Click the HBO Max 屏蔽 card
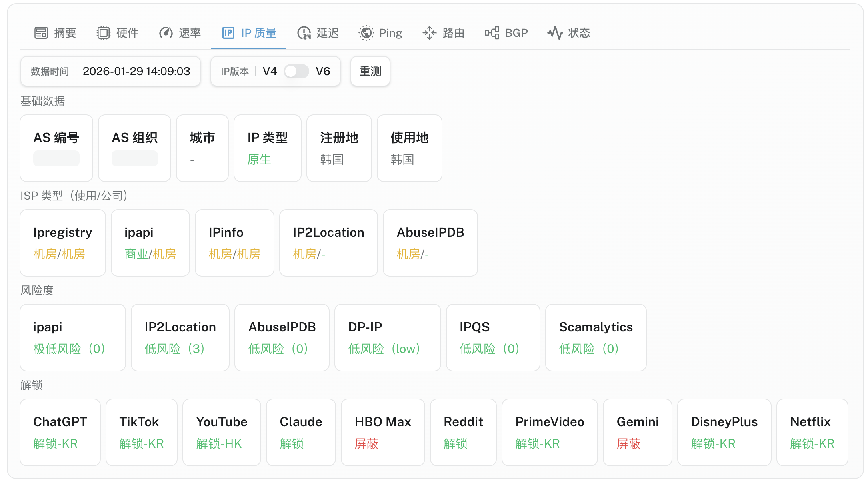 point(383,432)
